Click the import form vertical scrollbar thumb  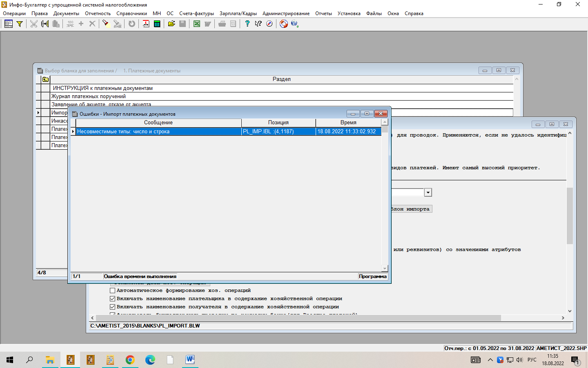[x=570, y=215]
